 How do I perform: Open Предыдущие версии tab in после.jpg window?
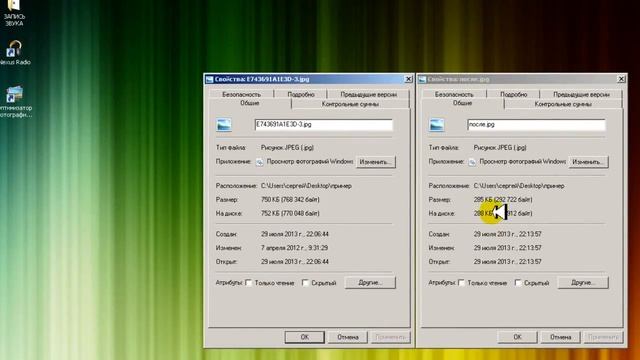pos(581,94)
